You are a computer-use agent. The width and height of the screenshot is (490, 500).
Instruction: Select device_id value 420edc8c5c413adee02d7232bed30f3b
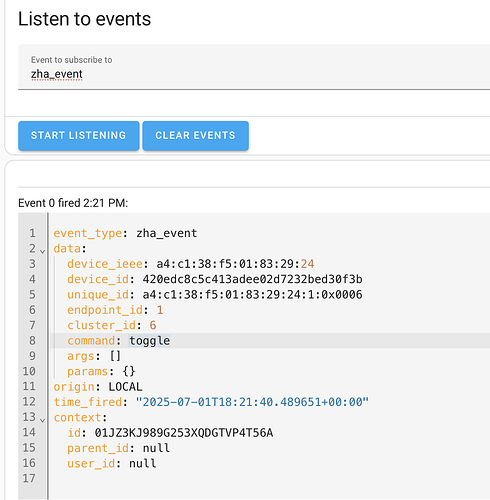coord(252,279)
